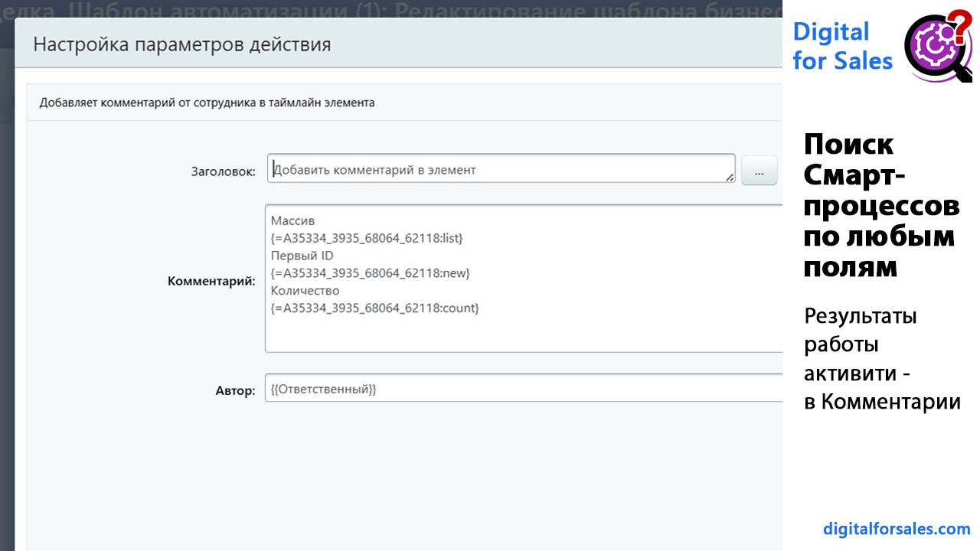Click the 'Настройка параметров действия' dialog header
Screen dimensions: 980x551
point(182,44)
